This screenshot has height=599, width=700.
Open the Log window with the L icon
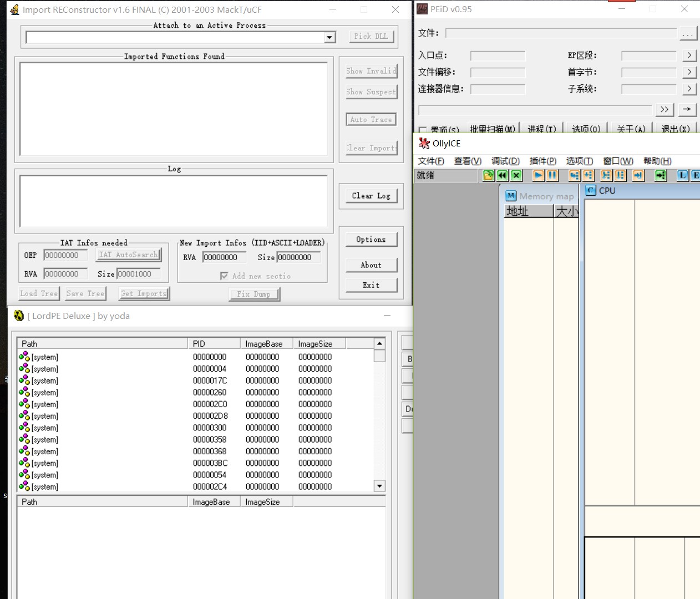point(683,175)
